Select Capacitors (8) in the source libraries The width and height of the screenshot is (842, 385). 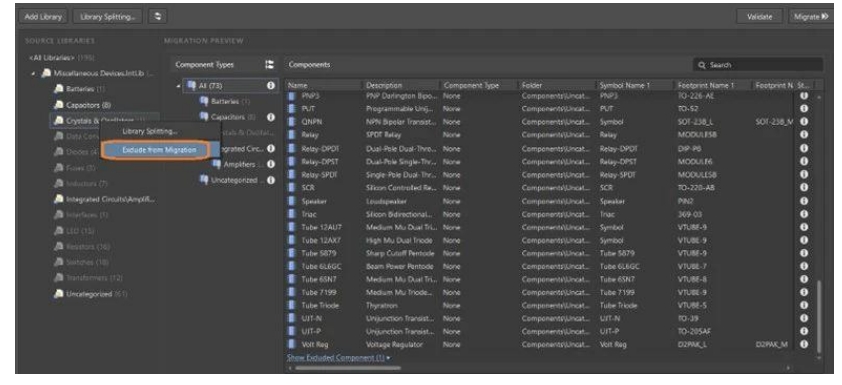point(82,105)
